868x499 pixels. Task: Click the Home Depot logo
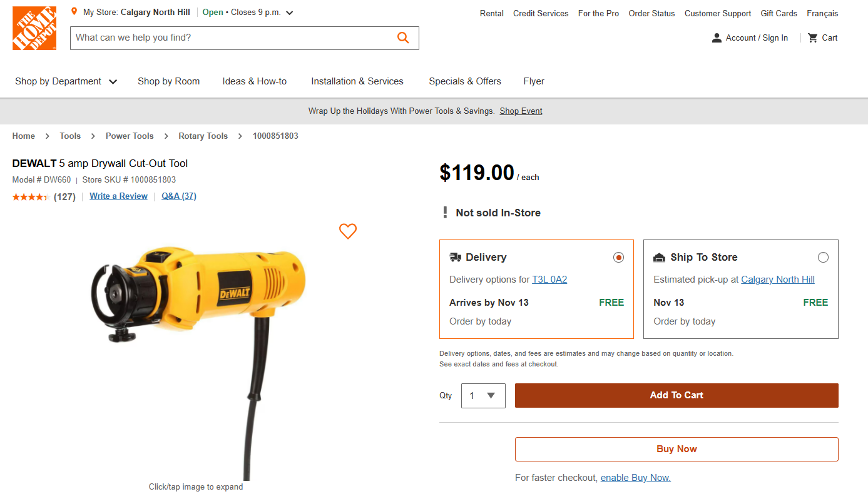click(x=34, y=28)
